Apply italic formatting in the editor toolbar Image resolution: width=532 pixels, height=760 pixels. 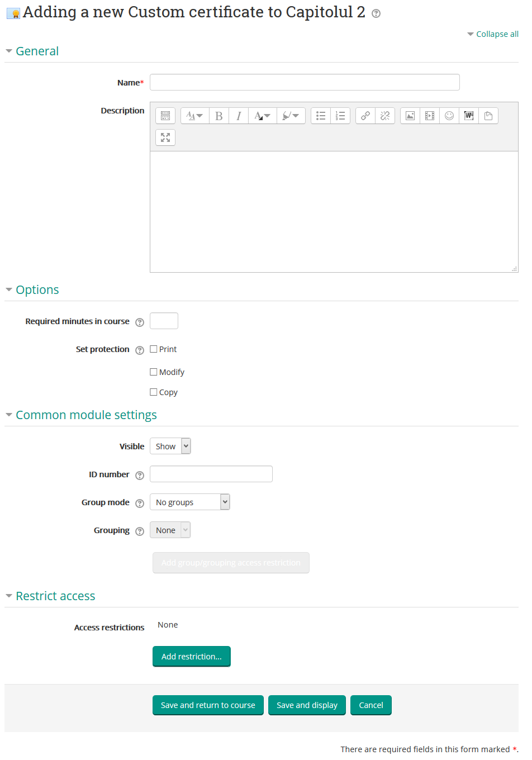tap(239, 116)
